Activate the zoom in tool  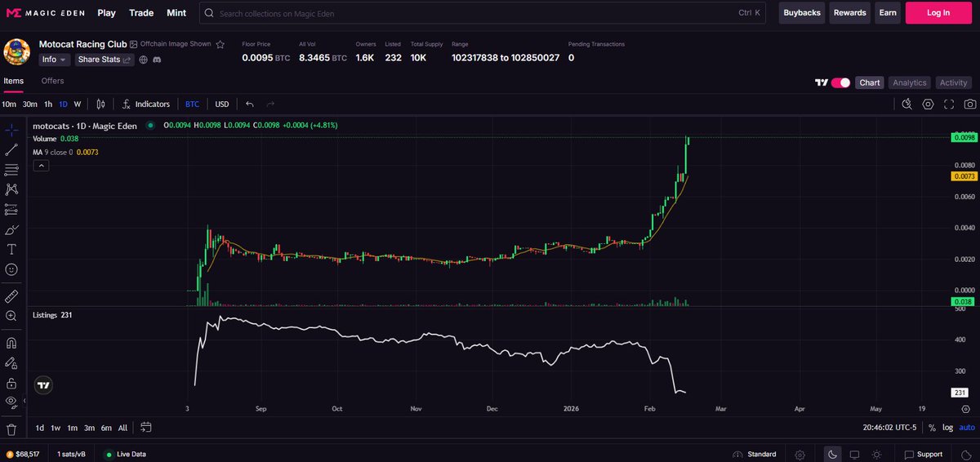tap(11, 316)
